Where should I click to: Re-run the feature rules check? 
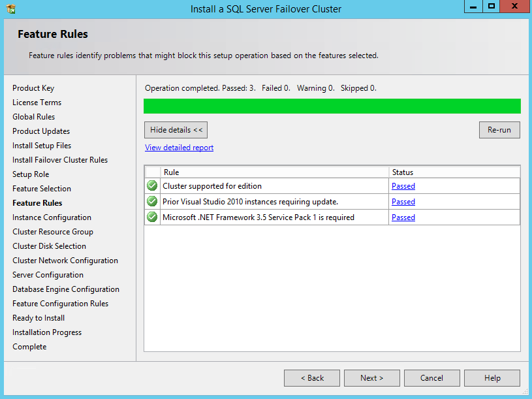499,130
